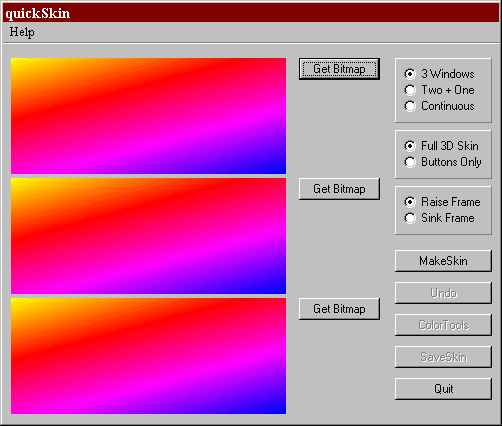Select the 3 Windows radio option
This screenshot has height=426, width=502.
(x=439, y=74)
